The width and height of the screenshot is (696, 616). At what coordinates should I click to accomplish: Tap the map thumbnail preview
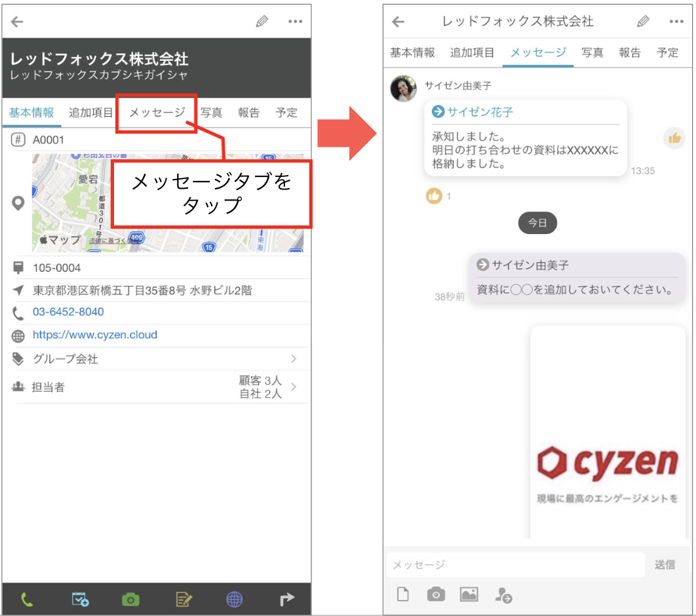click(x=168, y=202)
